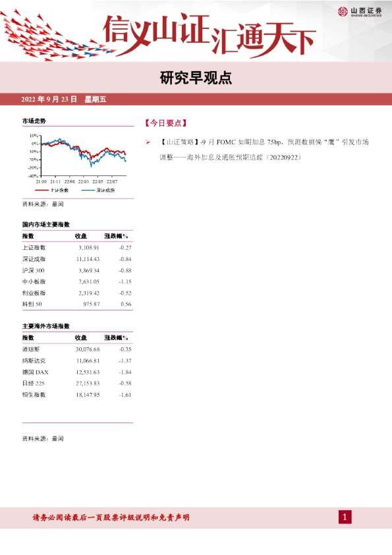Click the 涨跌幅% header in domestic table
The height and width of the screenshot is (555, 392).
(x=116, y=236)
